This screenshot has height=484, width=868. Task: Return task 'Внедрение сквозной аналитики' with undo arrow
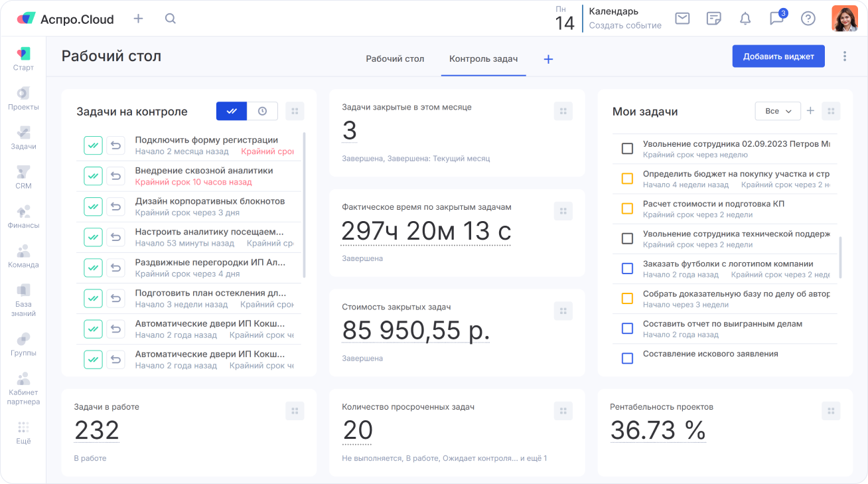(x=116, y=176)
